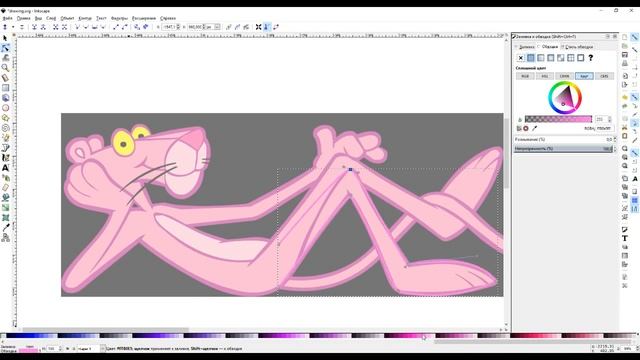Open the Фильтры menu

[x=119, y=18]
